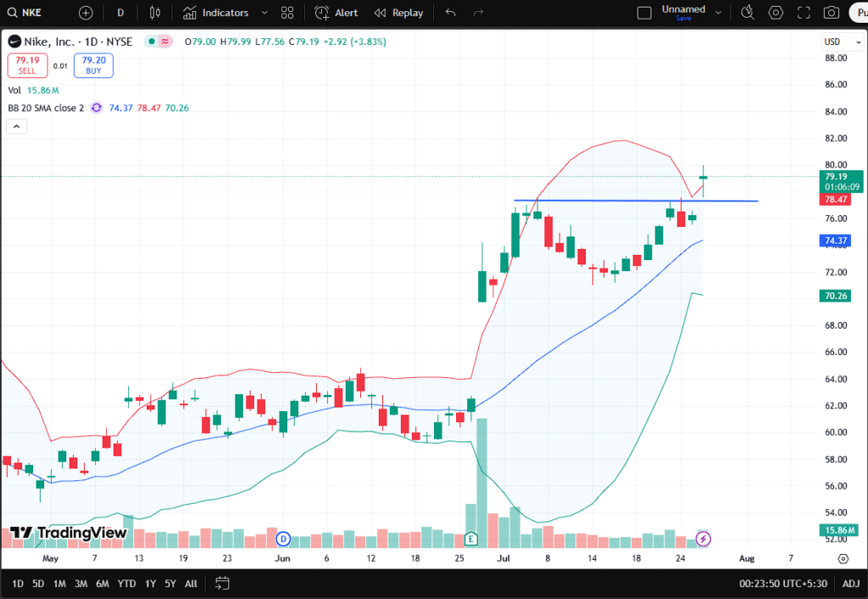The height and width of the screenshot is (599, 868).
Task: Select the 5D time range
Action: point(38,584)
